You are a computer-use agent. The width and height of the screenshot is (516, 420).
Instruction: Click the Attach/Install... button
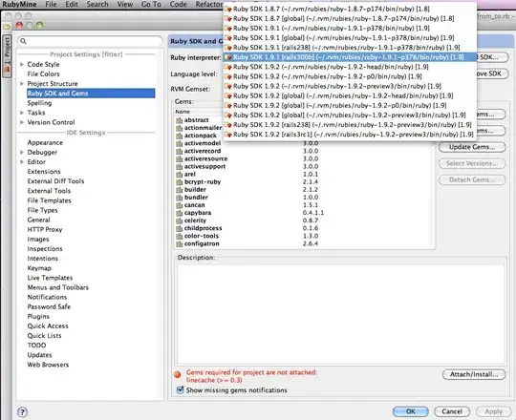pyautogui.click(x=474, y=374)
